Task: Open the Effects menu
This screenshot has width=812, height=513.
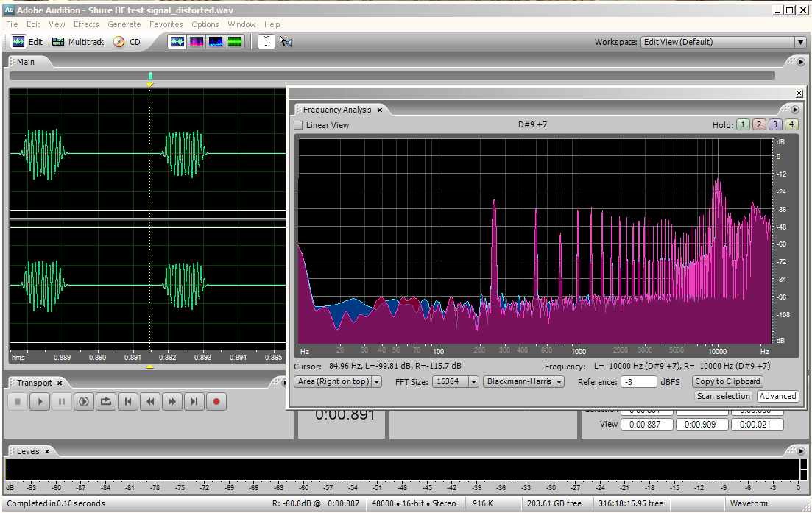Action: [x=86, y=24]
